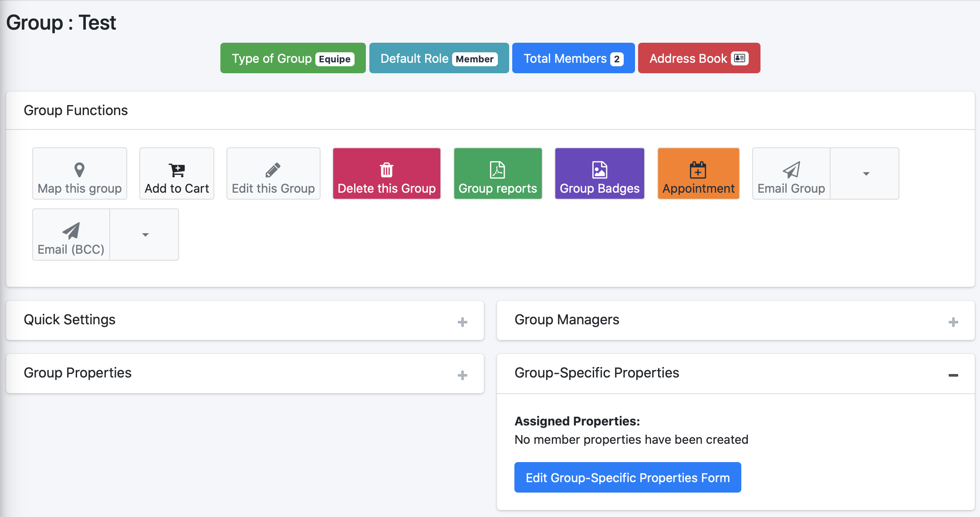Open Group reports via the PDF icon
The image size is (980, 517).
click(x=497, y=170)
